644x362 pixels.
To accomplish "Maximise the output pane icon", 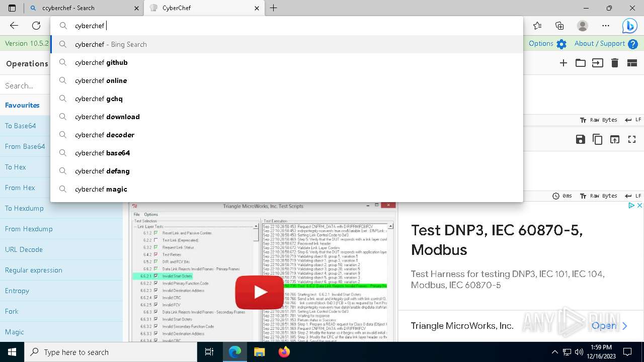I will [632, 139].
